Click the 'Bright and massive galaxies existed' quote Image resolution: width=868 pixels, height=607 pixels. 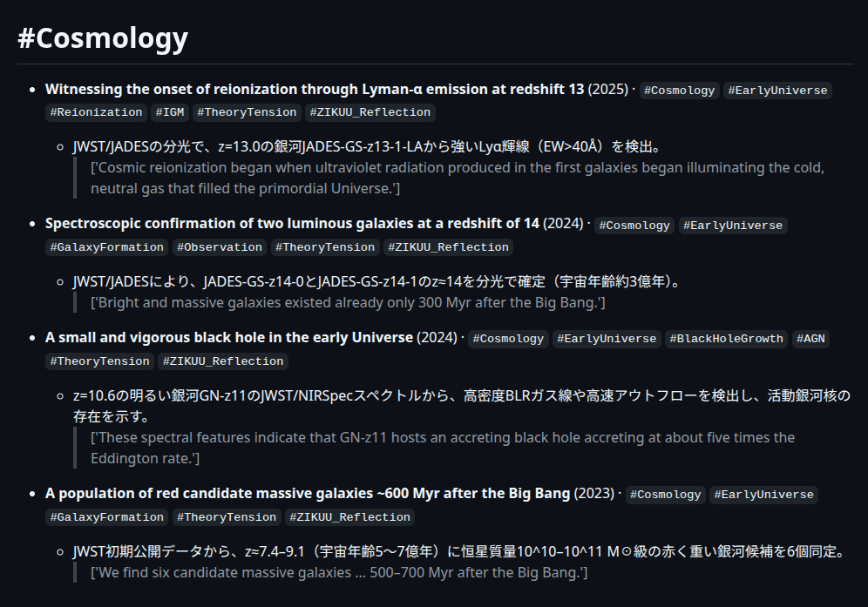tap(348, 302)
